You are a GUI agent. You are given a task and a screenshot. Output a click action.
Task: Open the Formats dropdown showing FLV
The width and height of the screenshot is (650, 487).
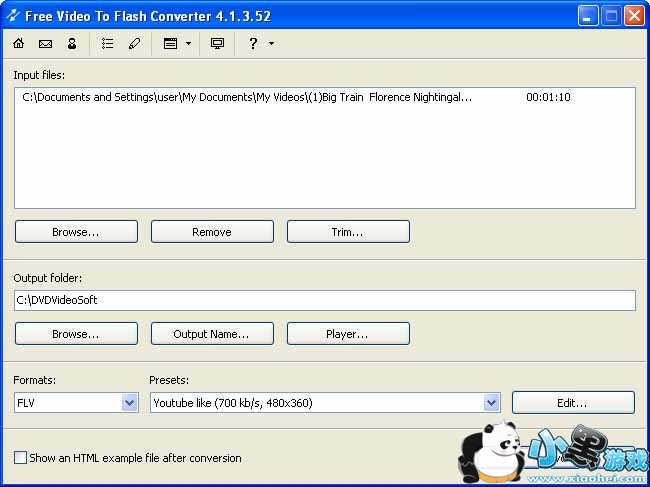(76, 402)
